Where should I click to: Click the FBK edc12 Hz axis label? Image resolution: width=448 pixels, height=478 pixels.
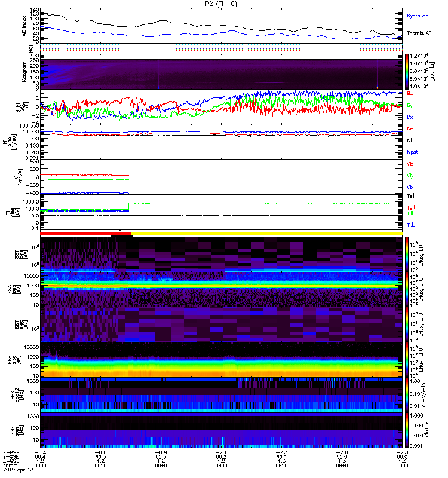coord(17,395)
